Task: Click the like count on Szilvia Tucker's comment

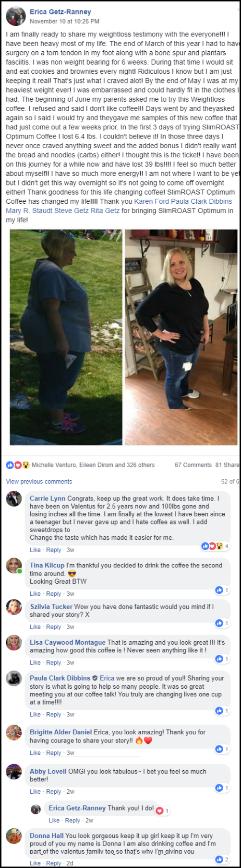Action: 222,623
